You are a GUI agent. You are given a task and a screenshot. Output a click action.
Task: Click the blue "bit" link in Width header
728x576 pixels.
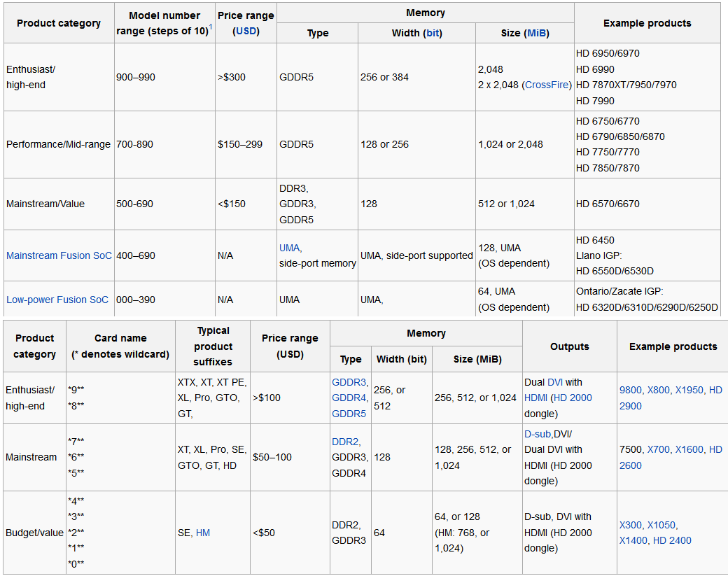pyautogui.click(x=433, y=33)
